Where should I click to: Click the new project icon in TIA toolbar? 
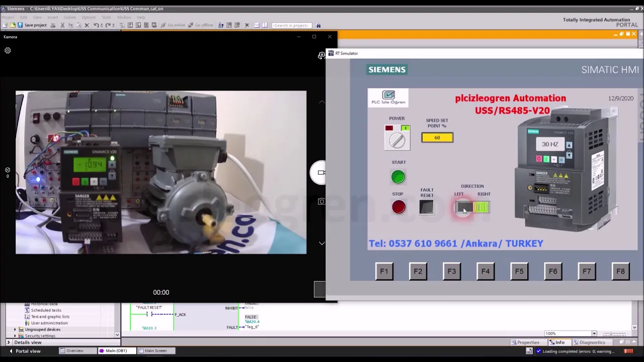pos(5,25)
